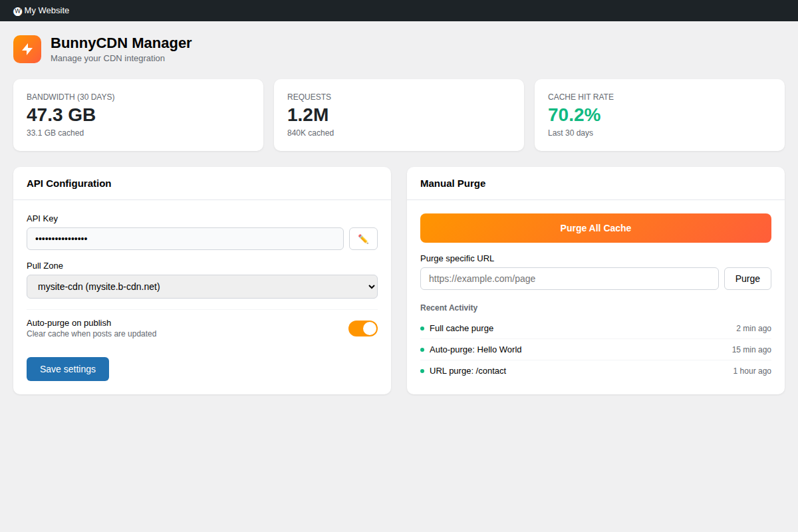Click the 'Last 30 days' text
798x532 pixels.
tap(571, 133)
